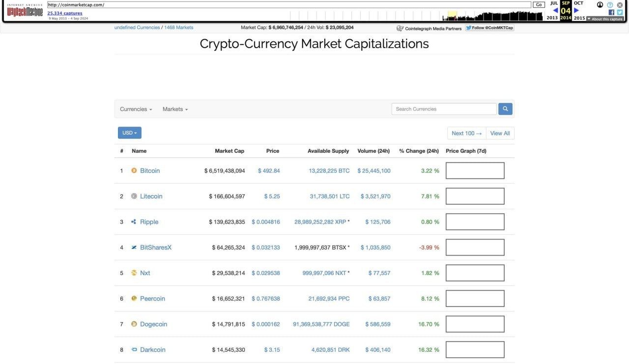Open the Bitcoin currency page
The image size is (629, 364).
[x=150, y=170]
